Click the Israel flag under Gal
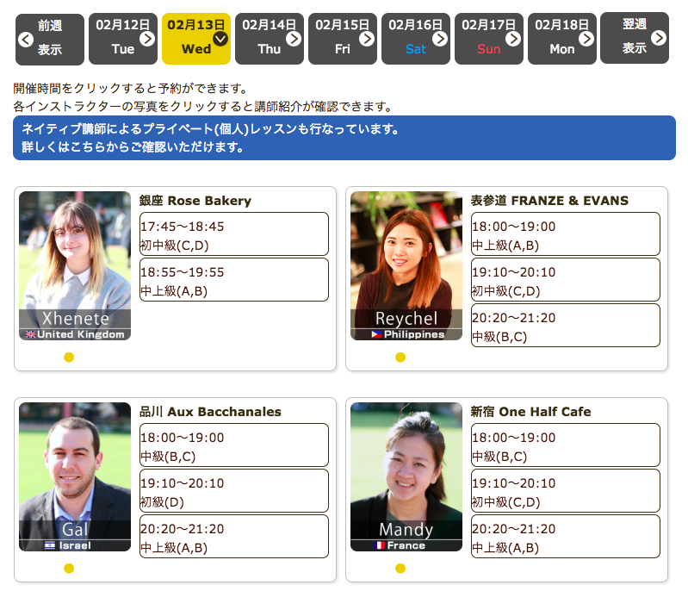Screen dimensions: 688x616 (x=49, y=545)
